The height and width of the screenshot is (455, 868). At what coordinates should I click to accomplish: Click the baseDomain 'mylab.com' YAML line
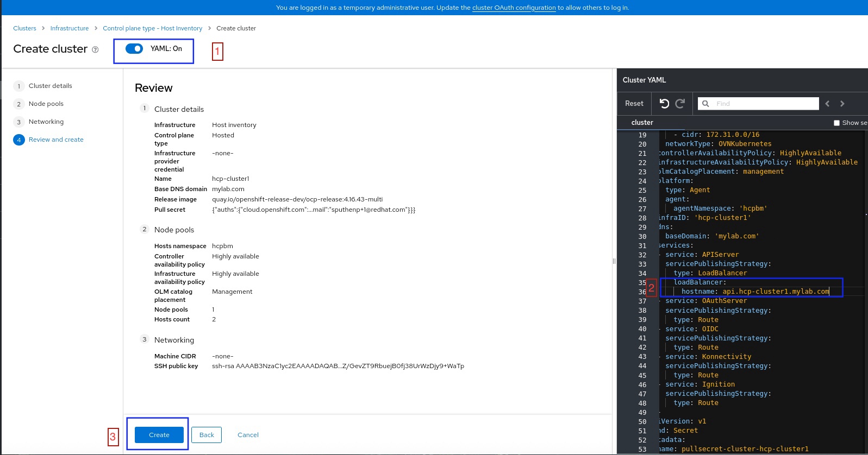coord(712,236)
